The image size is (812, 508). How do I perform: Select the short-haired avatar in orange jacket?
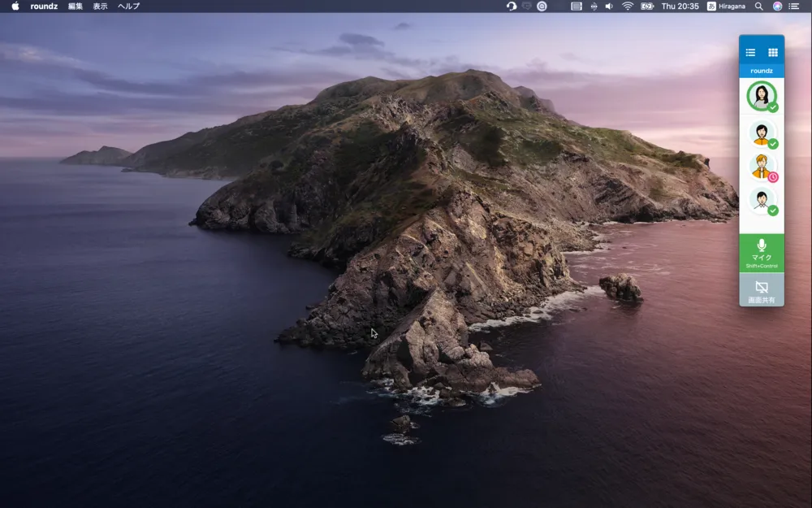(762, 132)
